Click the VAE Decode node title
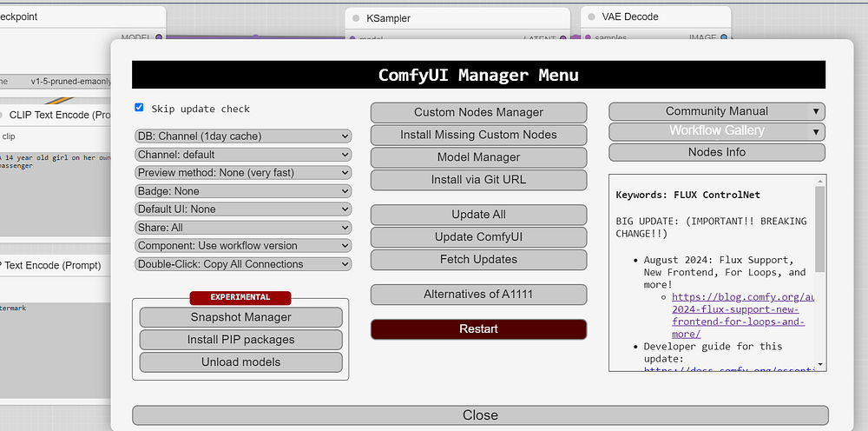Screen dimensions: 868x431 click(x=630, y=17)
